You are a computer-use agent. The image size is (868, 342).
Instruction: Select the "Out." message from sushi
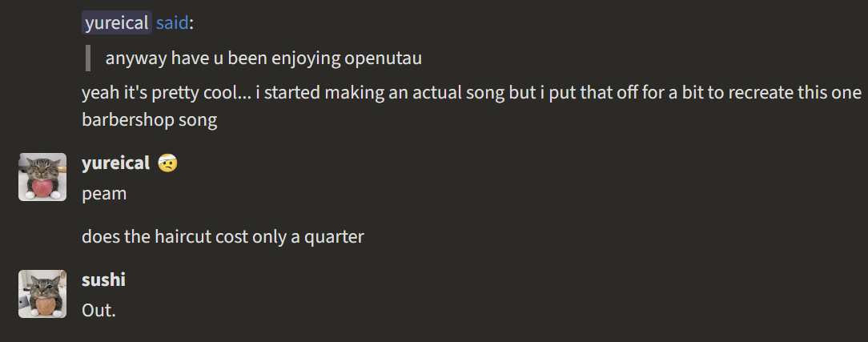tap(98, 310)
